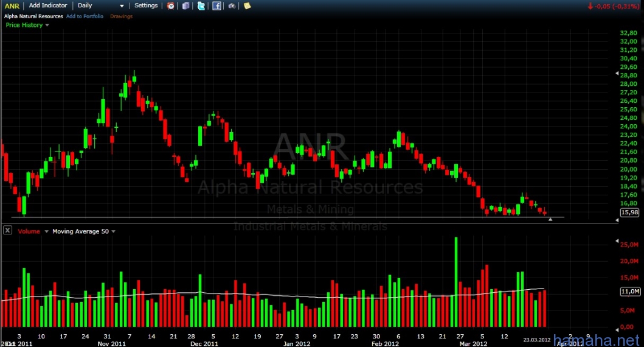The image size is (644, 347).
Task: Click Add Indicator
Action: point(47,5)
